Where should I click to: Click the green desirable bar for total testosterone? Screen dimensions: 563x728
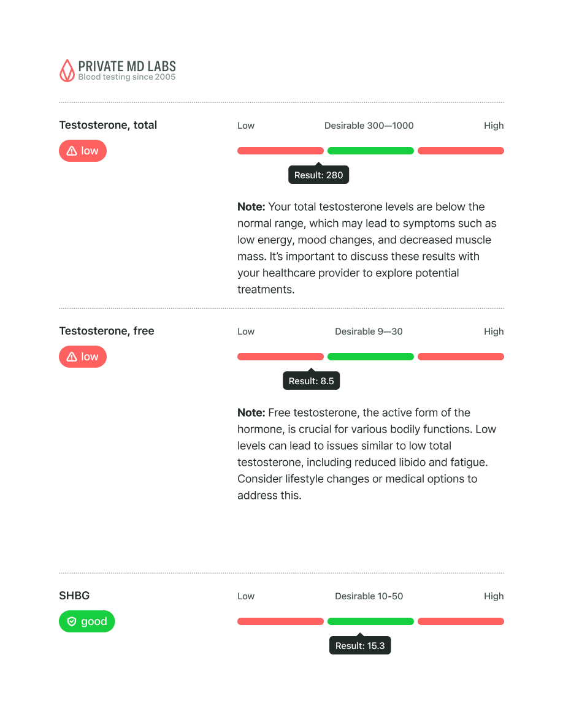[370, 151]
